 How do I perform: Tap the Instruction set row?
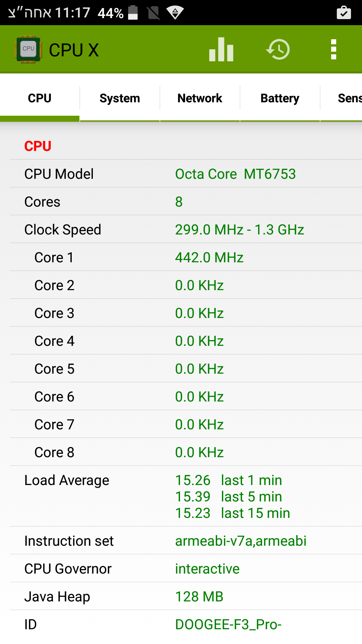click(x=186, y=541)
